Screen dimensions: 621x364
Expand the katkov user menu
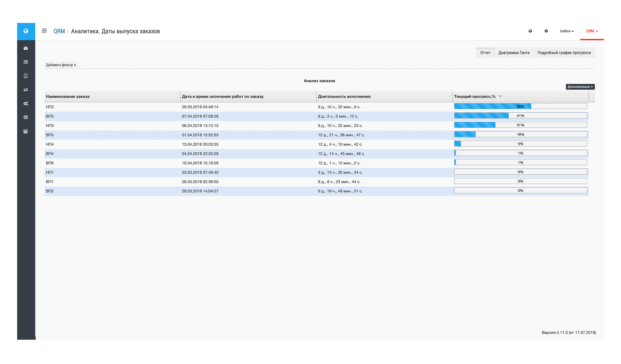(x=567, y=31)
